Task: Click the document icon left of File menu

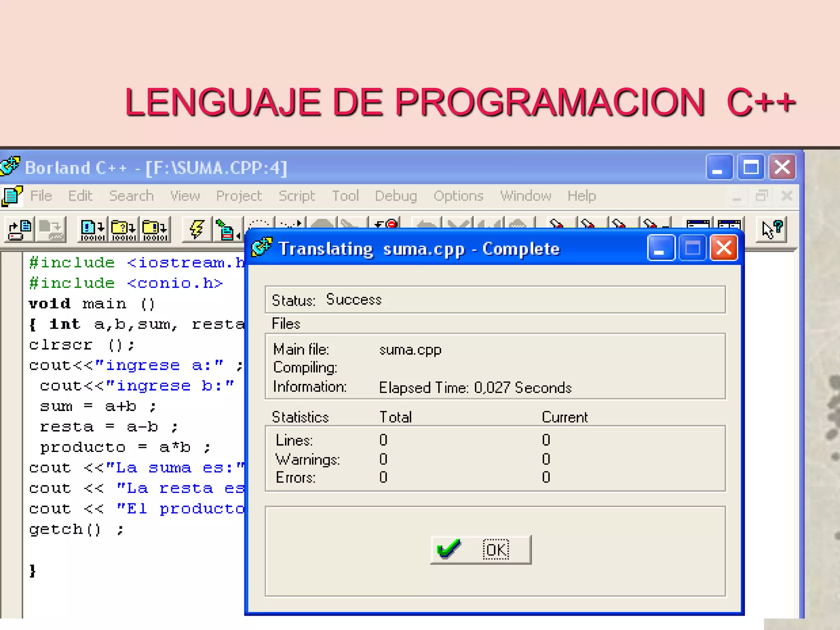Action: (x=12, y=196)
